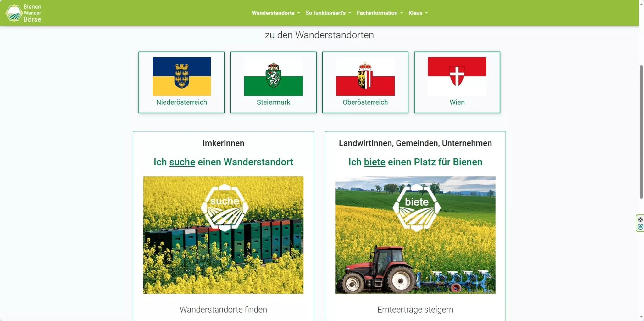Open the Fachinformation dropdown menu
This screenshot has height=321, width=644.
click(x=379, y=13)
